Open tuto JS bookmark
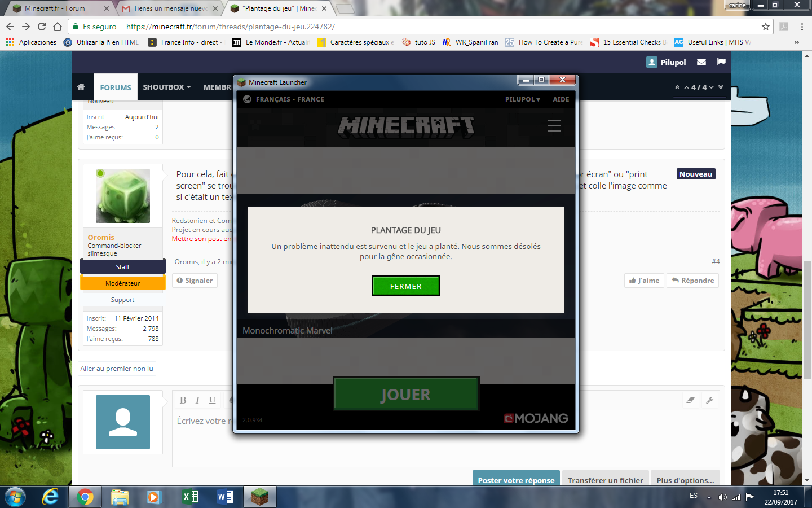812x508 pixels. (x=418, y=42)
